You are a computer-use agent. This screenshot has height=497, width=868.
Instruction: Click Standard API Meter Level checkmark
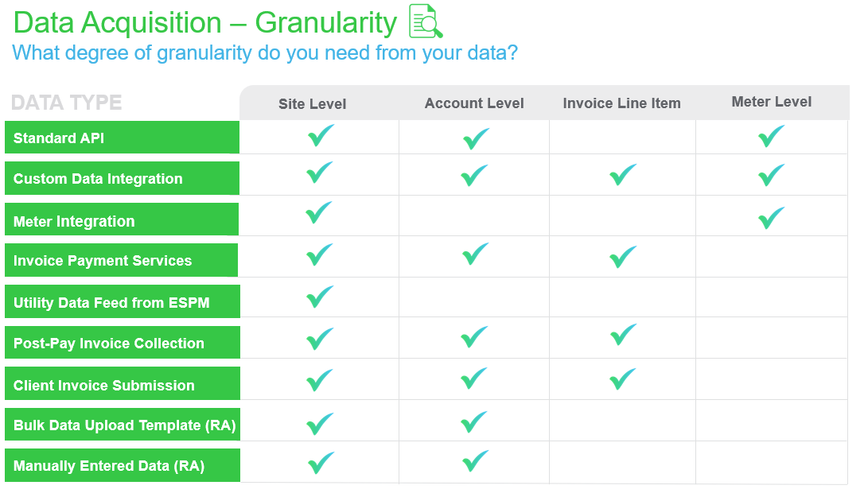tap(771, 137)
